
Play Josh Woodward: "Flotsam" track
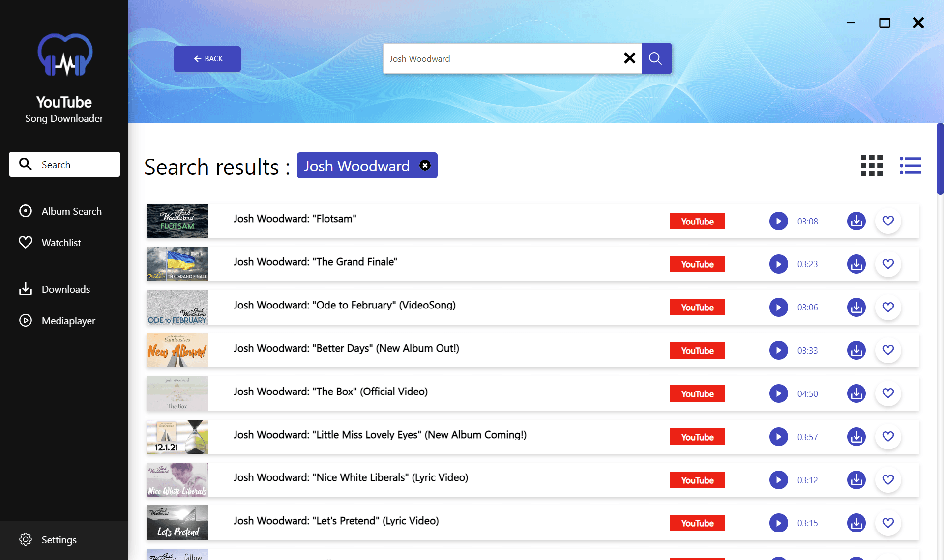coord(778,221)
